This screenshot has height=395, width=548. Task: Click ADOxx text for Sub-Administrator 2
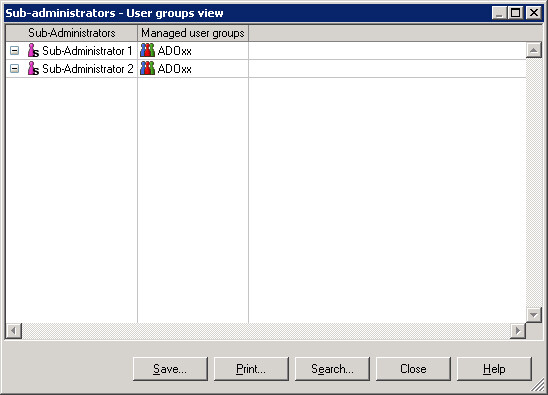coord(174,69)
